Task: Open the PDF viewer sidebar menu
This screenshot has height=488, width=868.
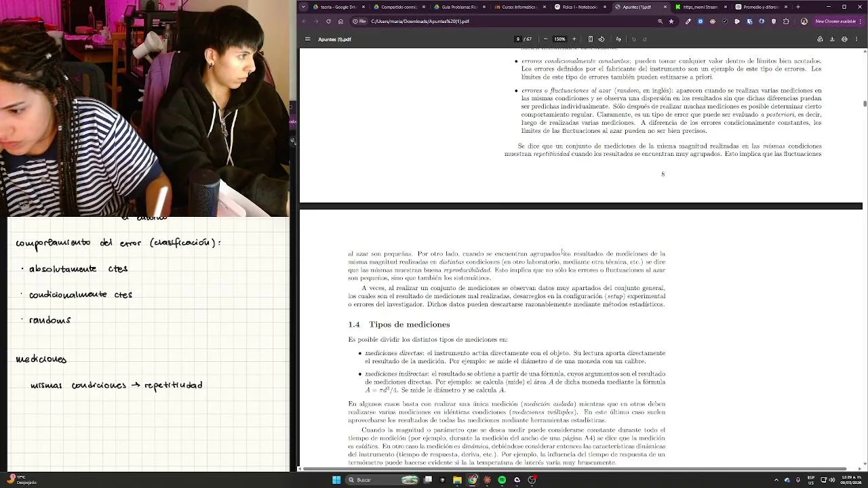Action: [x=307, y=39]
